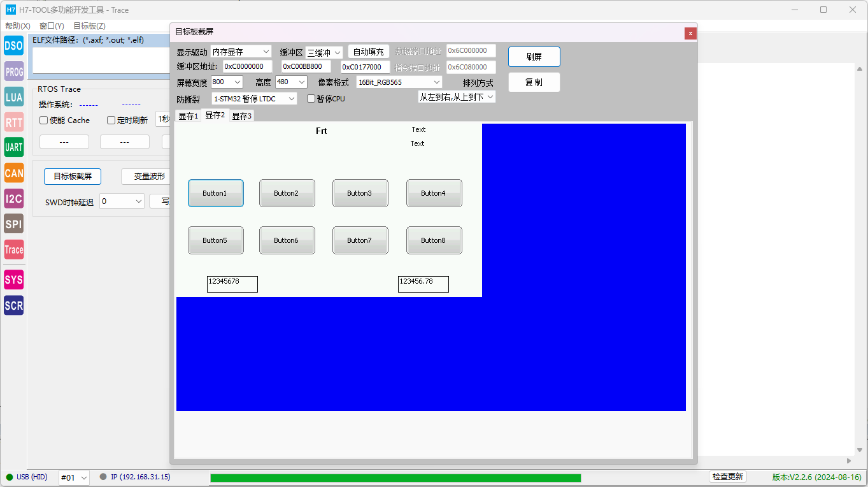The image size is (868, 487).
Task: Switch to the 显存1 tab
Action: [x=188, y=116]
